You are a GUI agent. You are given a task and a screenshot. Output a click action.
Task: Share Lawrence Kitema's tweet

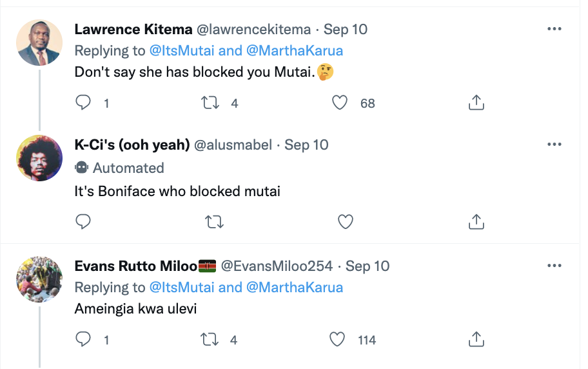tap(475, 103)
